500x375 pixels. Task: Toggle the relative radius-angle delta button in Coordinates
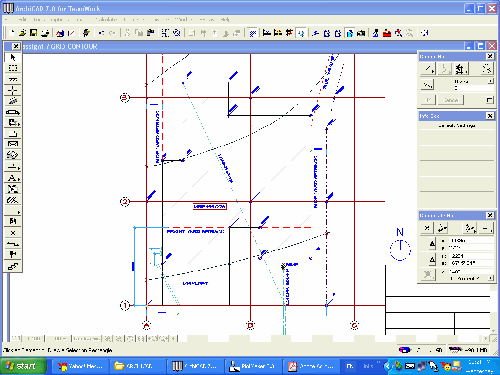[x=432, y=259]
